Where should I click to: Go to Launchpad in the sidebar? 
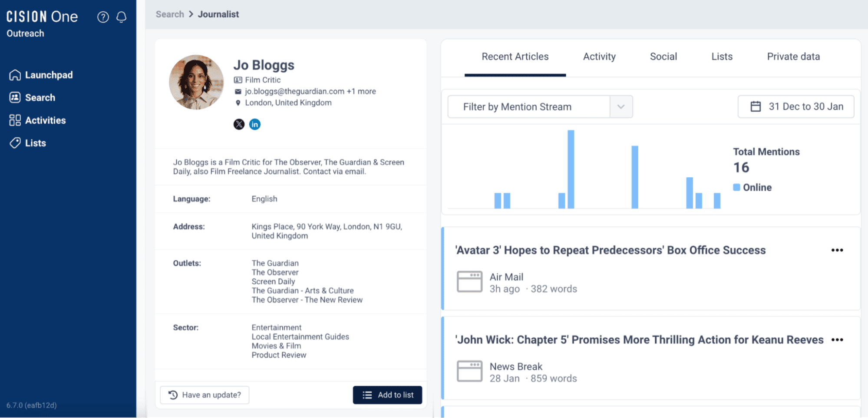pos(41,75)
